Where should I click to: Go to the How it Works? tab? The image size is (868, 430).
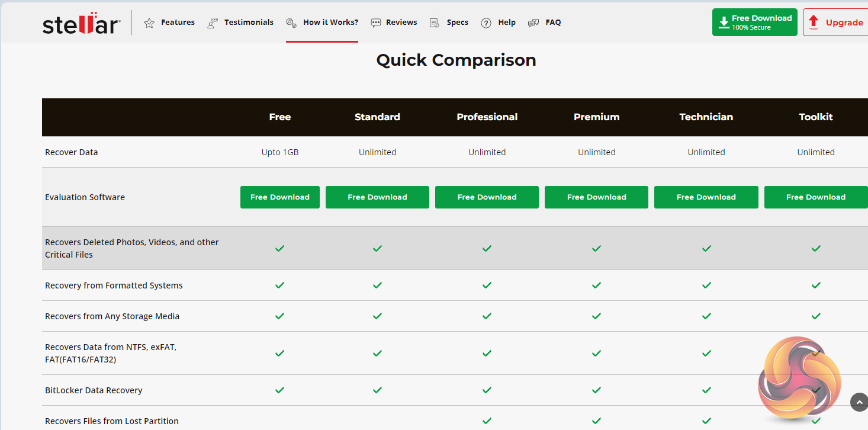330,23
